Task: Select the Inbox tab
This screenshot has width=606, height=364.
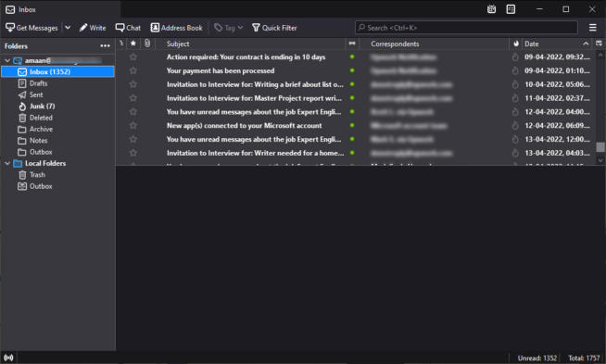Action: click(60, 9)
